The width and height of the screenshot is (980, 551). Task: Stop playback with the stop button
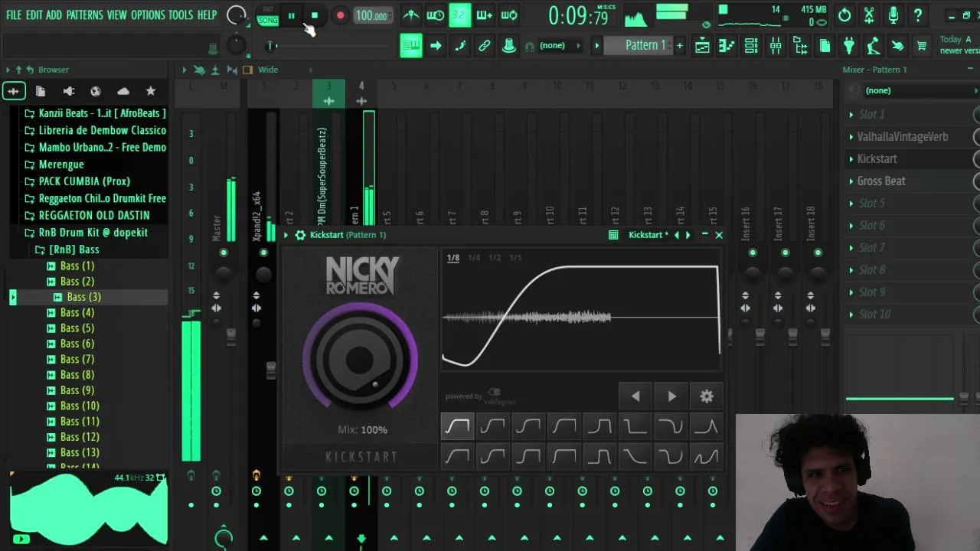coord(315,15)
